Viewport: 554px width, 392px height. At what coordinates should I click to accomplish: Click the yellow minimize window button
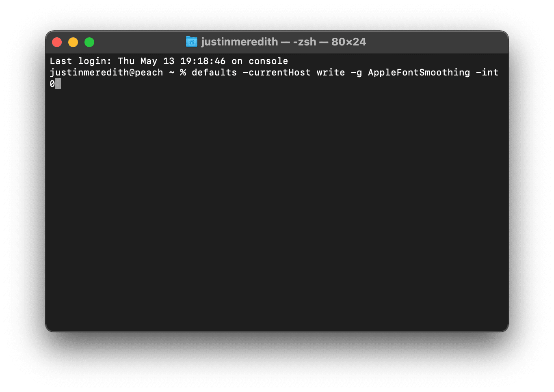[x=73, y=42]
